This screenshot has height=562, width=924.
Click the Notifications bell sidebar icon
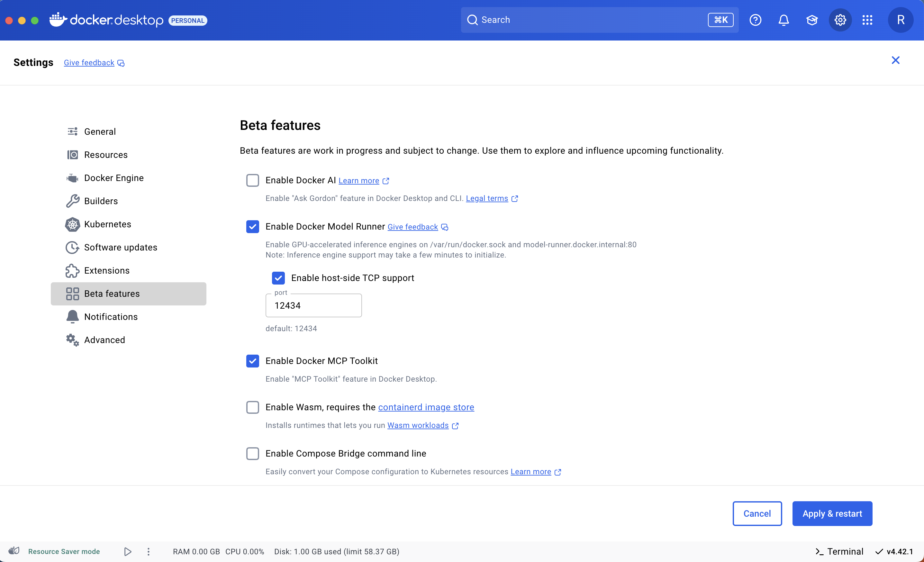point(72,317)
